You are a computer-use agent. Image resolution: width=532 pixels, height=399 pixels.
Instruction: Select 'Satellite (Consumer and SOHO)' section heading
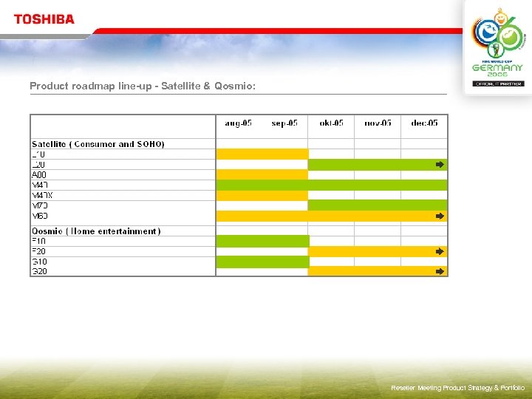coord(98,144)
